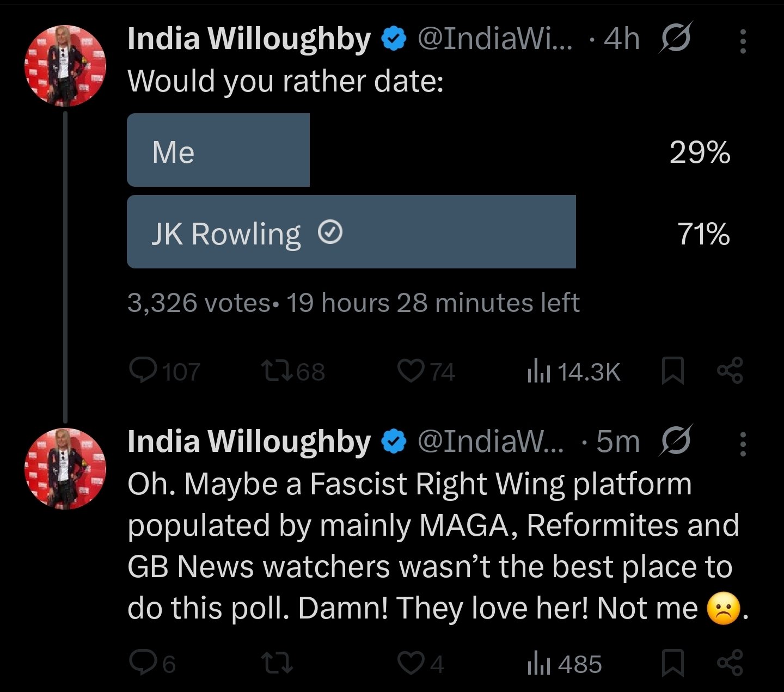Open more options for the 5m tweet
Screen dimensions: 784x692
pyautogui.click(x=743, y=444)
